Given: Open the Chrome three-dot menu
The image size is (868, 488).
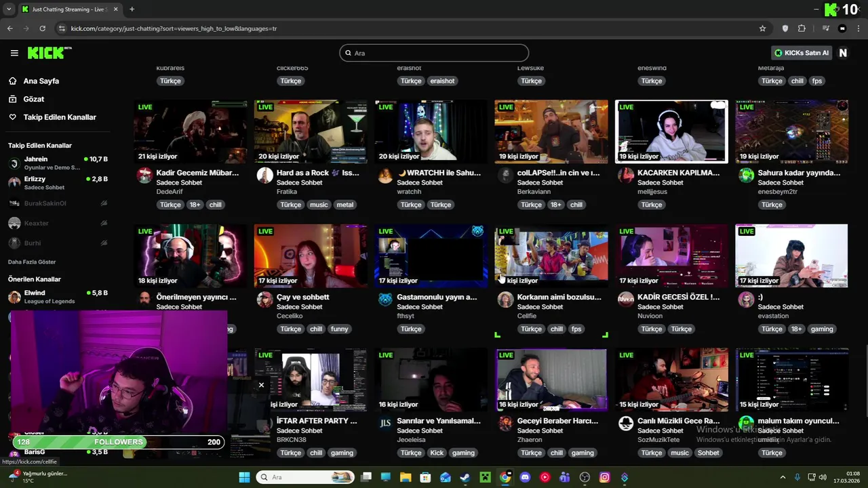Looking at the screenshot, I should pos(858,28).
